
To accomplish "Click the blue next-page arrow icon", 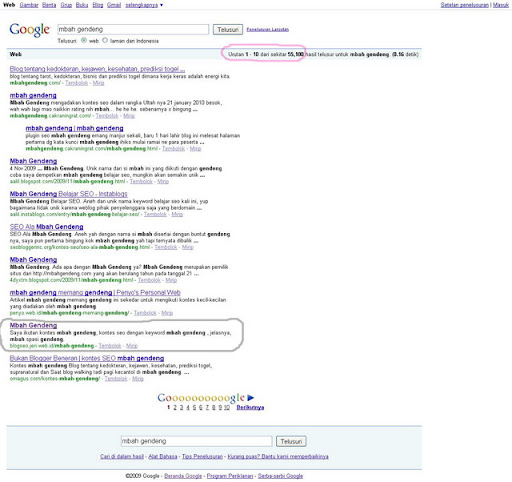I will (x=251, y=397).
